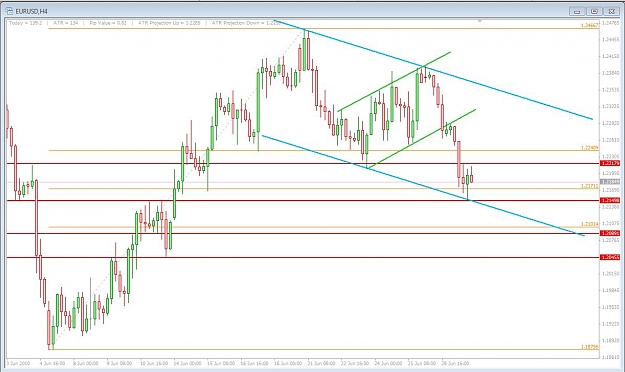Click the '9 Jun 08:00' time axis label
This screenshot has height=372, width=625.
(119, 364)
